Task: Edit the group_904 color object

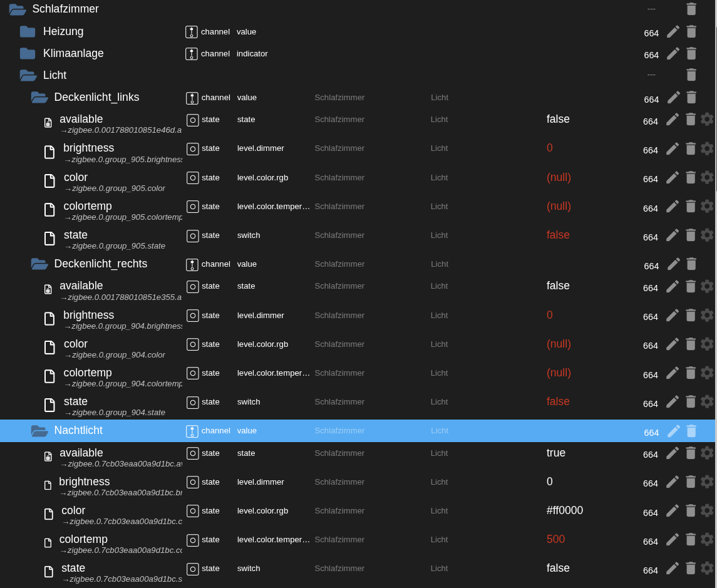Action: coord(672,344)
